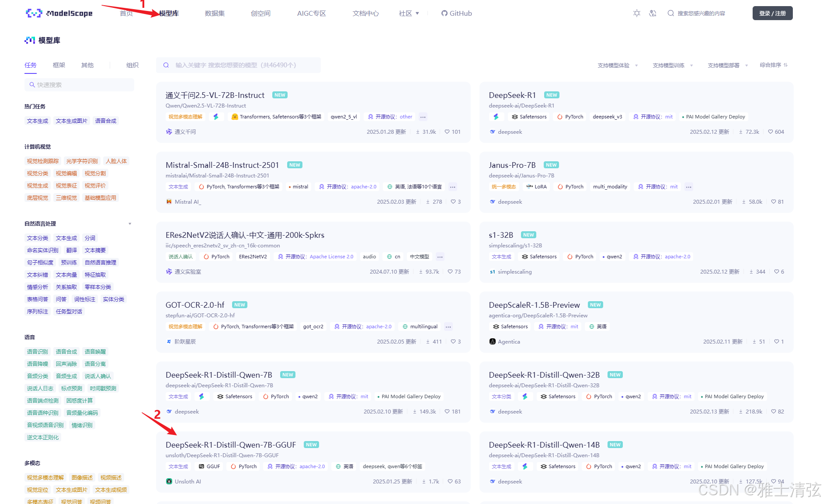This screenshot has width=823, height=504.
Task: Select the 文本生成 hot task tag
Action: click(38, 121)
